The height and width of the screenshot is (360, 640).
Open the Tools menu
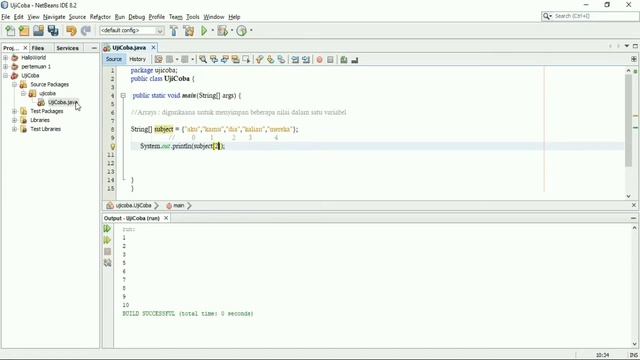pyautogui.click(x=193, y=17)
